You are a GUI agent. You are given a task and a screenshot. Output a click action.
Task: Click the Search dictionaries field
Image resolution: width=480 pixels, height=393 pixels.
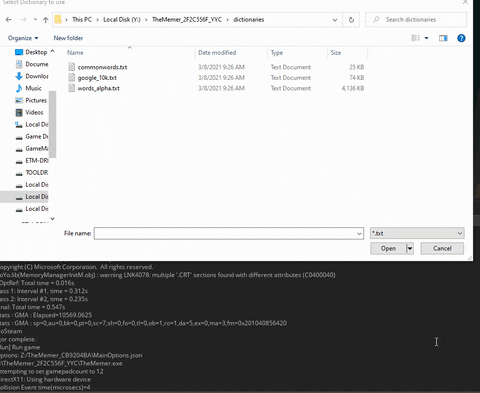pos(416,20)
